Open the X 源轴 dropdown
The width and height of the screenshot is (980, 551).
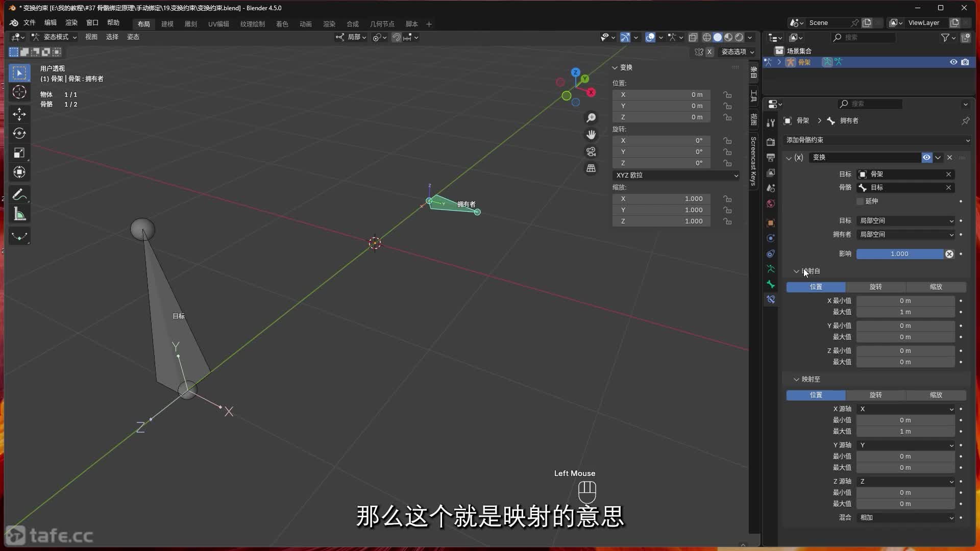coord(906,409)
